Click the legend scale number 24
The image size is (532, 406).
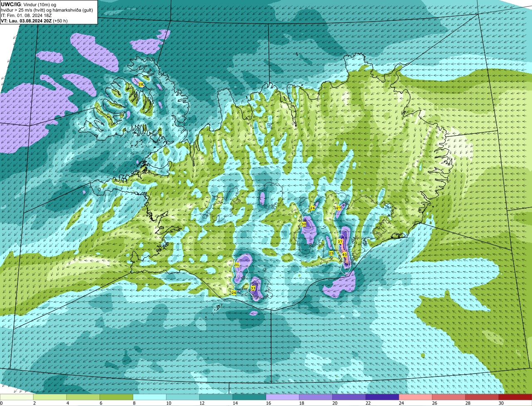(401, 403)
